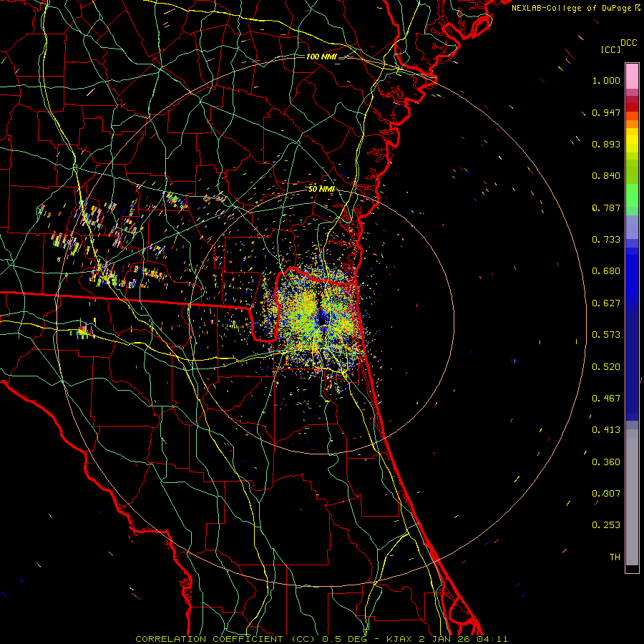This screenshot has width=644, height=644.
Task: Pick the 0.413 scale value
Action: 606,430
